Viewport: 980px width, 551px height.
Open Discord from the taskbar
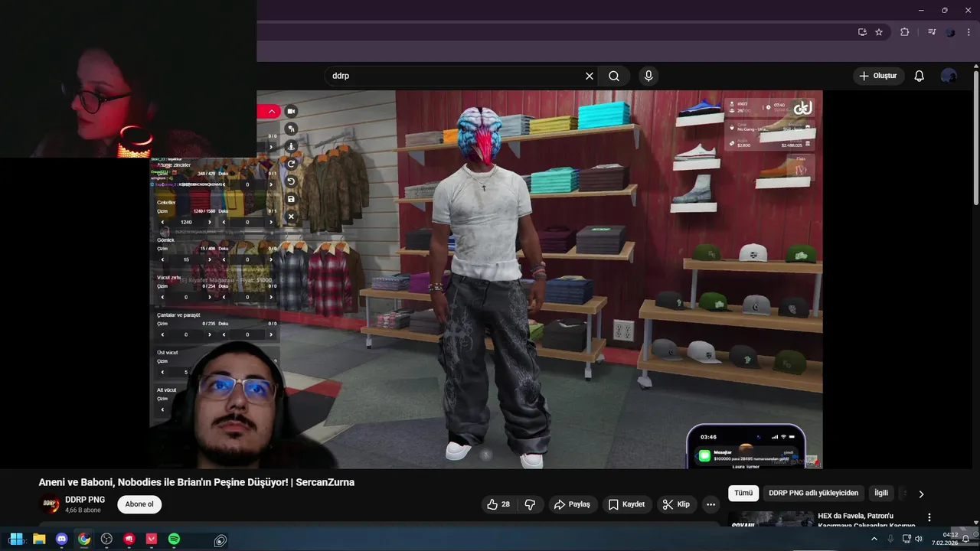click(61, 540)
